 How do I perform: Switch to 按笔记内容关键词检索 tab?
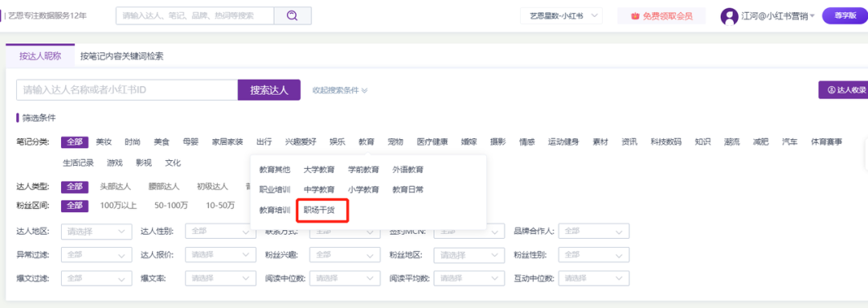(x=122, y=56)
